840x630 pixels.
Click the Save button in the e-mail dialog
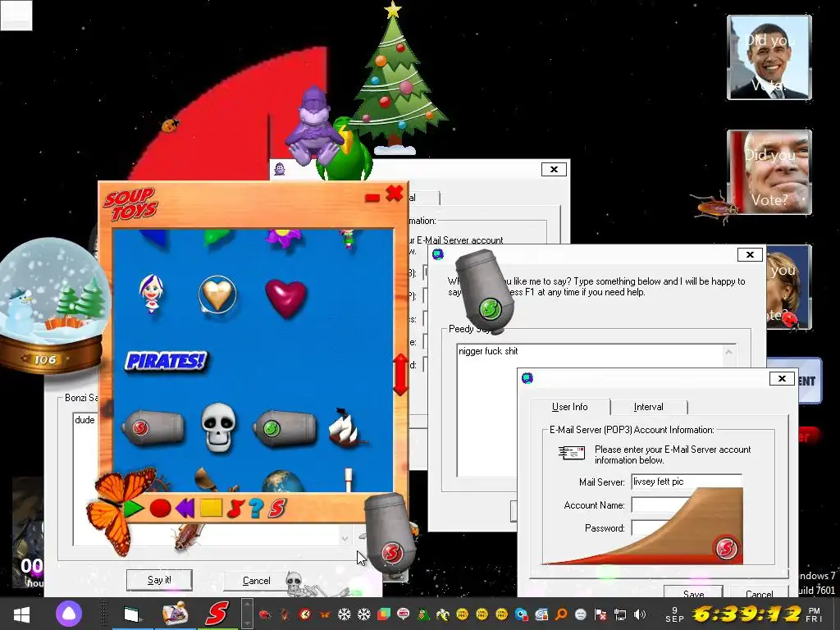[693, 592]
